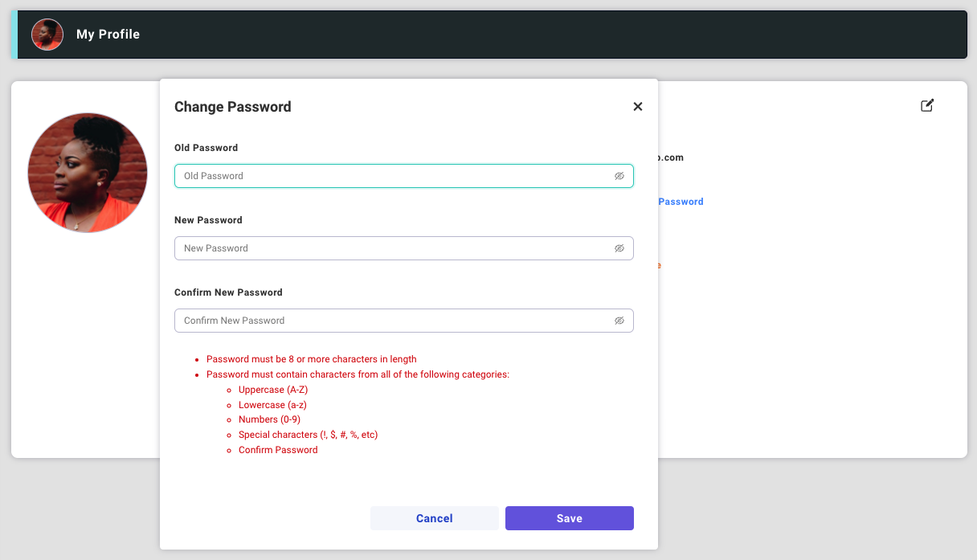Screen dimensions: 977x560
Task: Click the small avatar in the header bar
Action: click(x=47, y=35)
